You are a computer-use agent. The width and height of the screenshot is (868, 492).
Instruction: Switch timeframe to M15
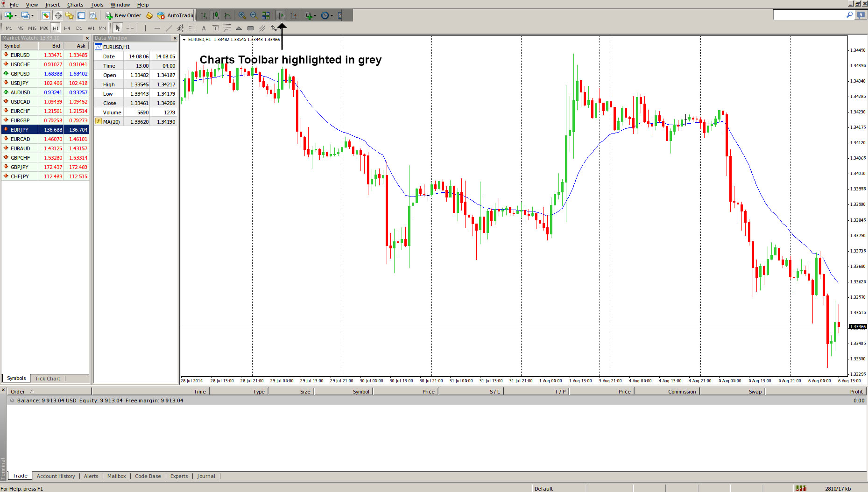tap(32, 28)
